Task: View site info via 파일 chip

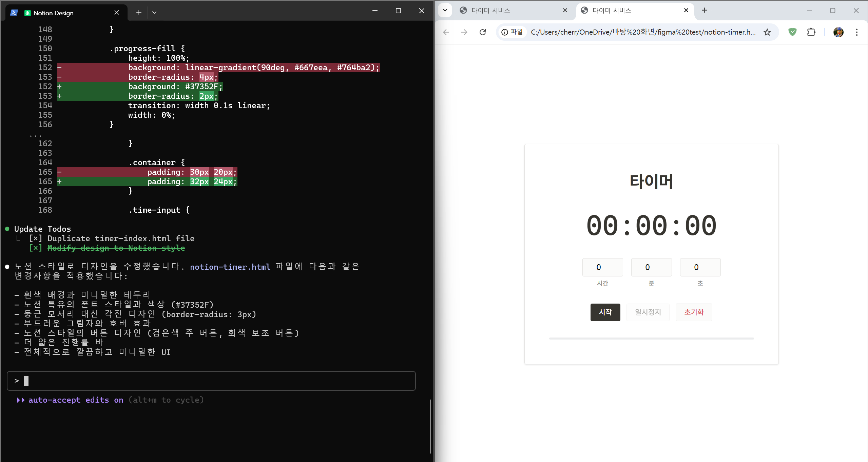Action: tap(513, 32)
